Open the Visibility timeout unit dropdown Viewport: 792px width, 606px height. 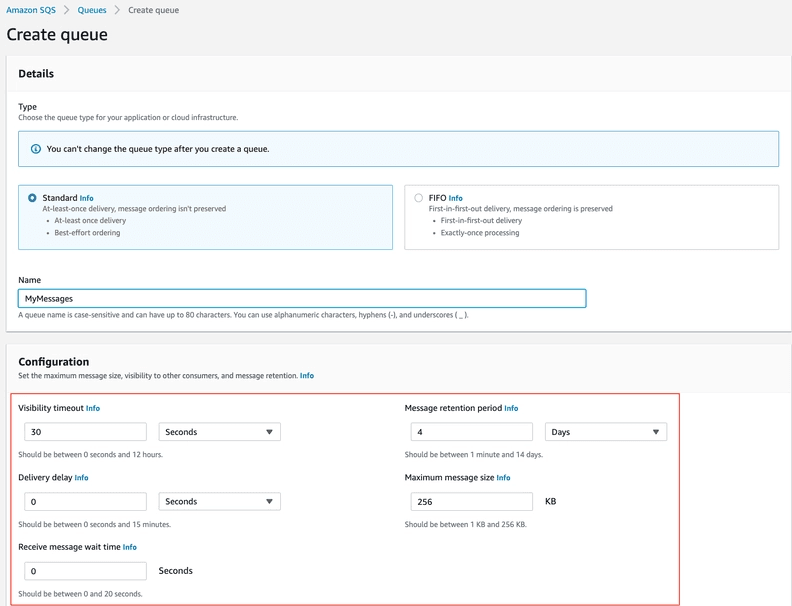pyautogui.click(x=219, y=432)
